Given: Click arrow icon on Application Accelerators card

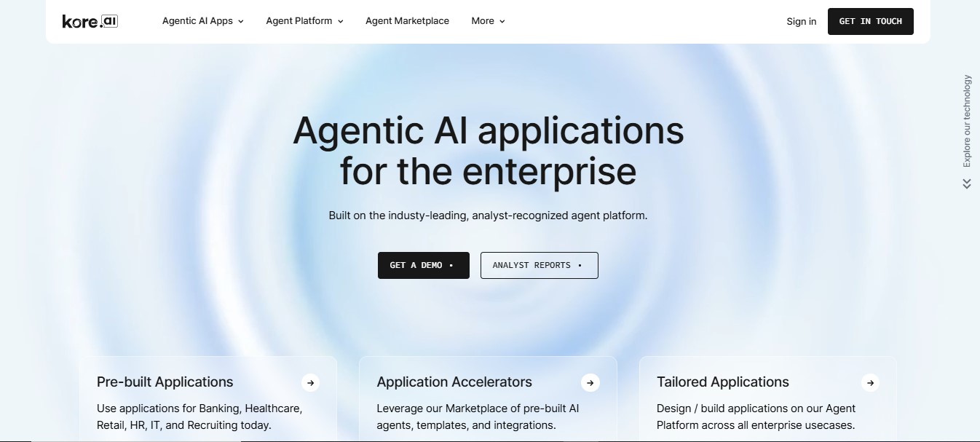Looking at the screenshot, I should (590, 382).
